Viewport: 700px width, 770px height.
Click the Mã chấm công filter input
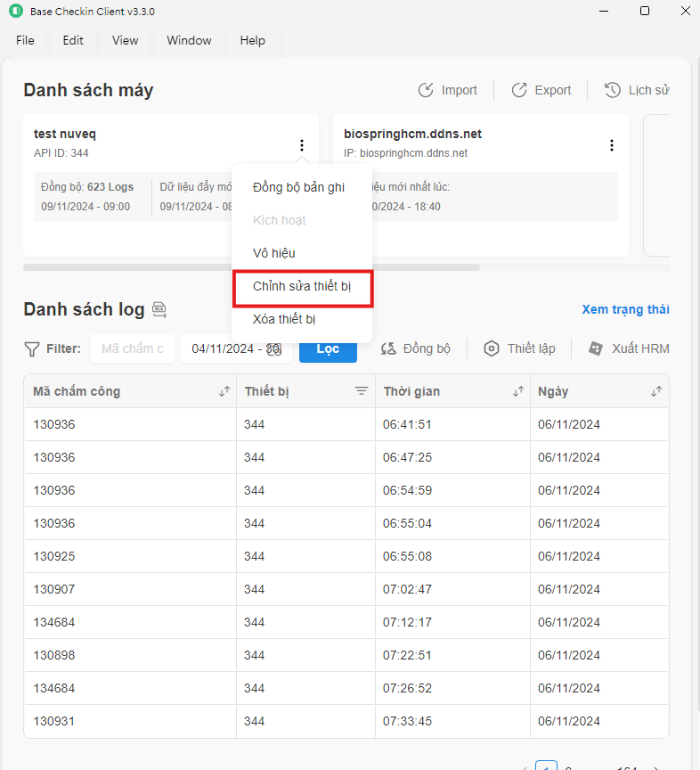132,348
